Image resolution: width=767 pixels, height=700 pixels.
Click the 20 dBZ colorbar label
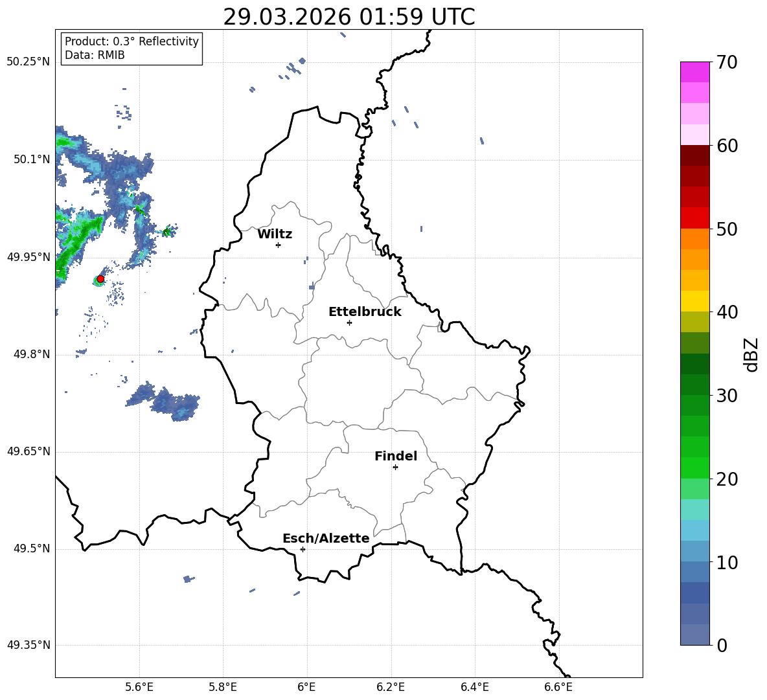[x=727, y=479]
